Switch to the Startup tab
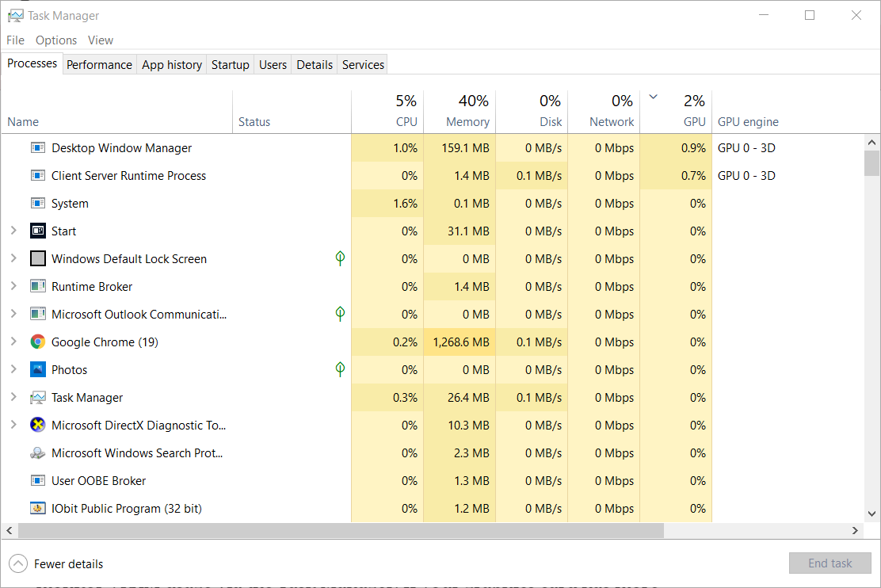Image resolution: width=881 pixels, height=588 pixels. click(231, 65)
